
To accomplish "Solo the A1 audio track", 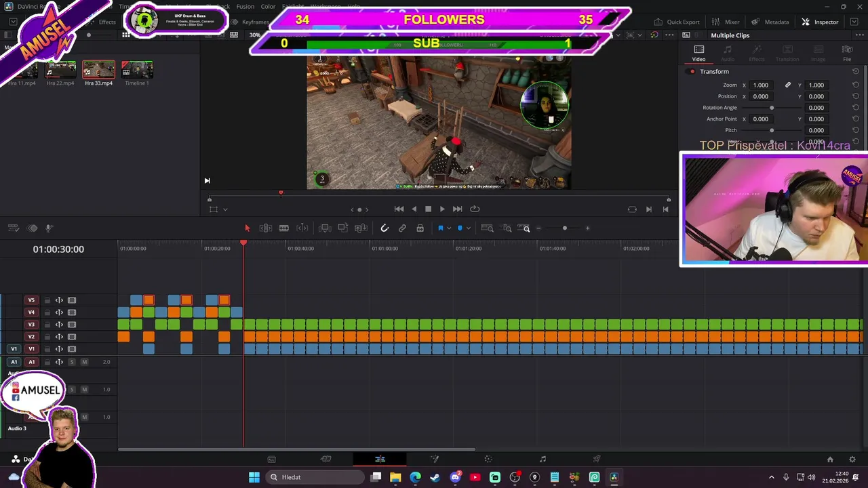I will click(72, 362).
